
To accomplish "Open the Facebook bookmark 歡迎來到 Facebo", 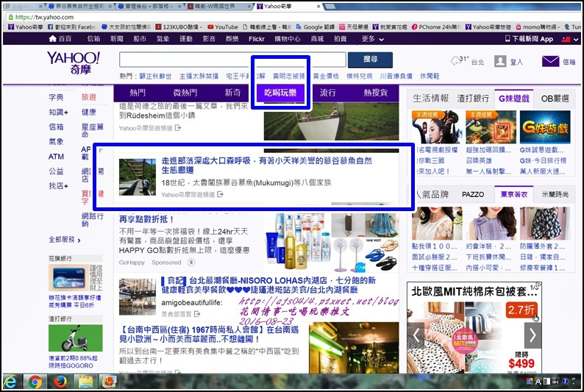I will click(x=72, y=26).
